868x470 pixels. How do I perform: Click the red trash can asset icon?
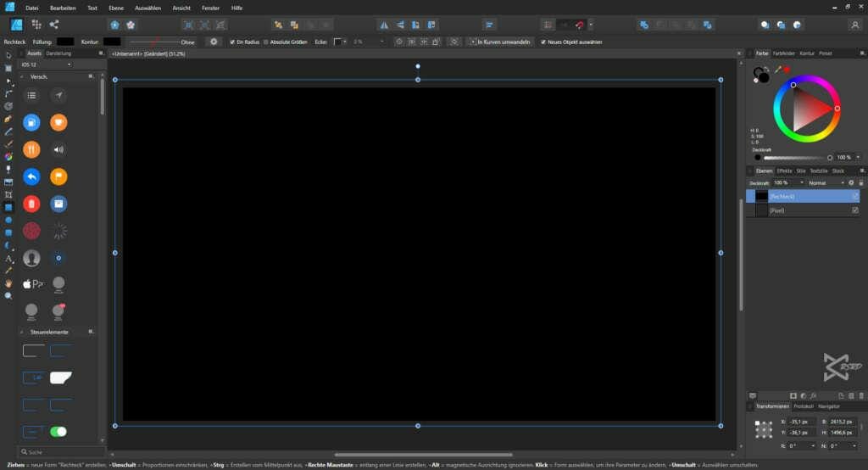[31, 204]
